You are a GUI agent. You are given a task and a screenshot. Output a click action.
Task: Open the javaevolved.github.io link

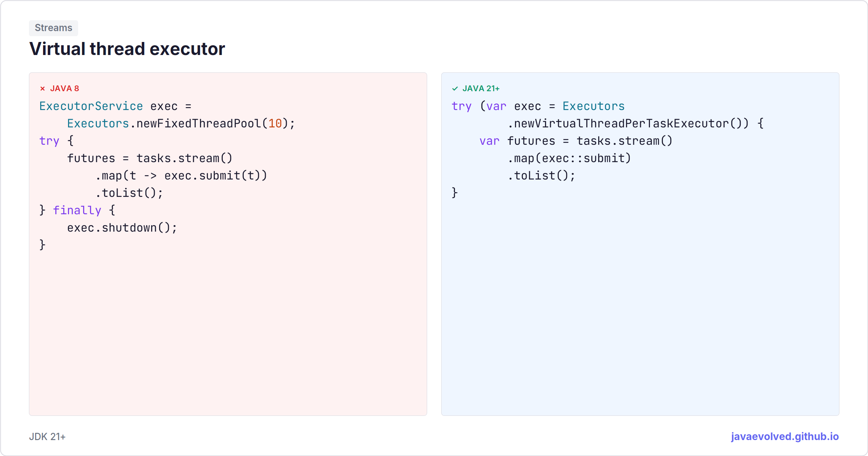[x=785, y=436]
